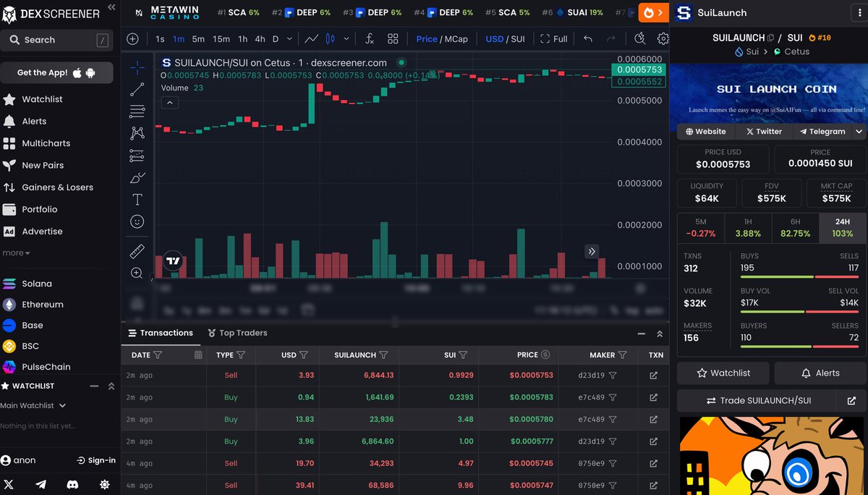Activate the zoom-in magnifier tool
Image resolution: width=868 pixels, height=495 pixels.
point(137,273)
